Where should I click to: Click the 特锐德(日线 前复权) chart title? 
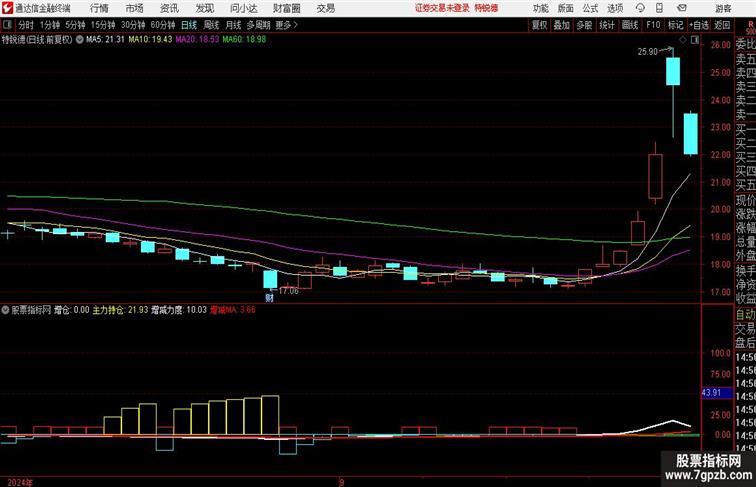click(37, 40)
